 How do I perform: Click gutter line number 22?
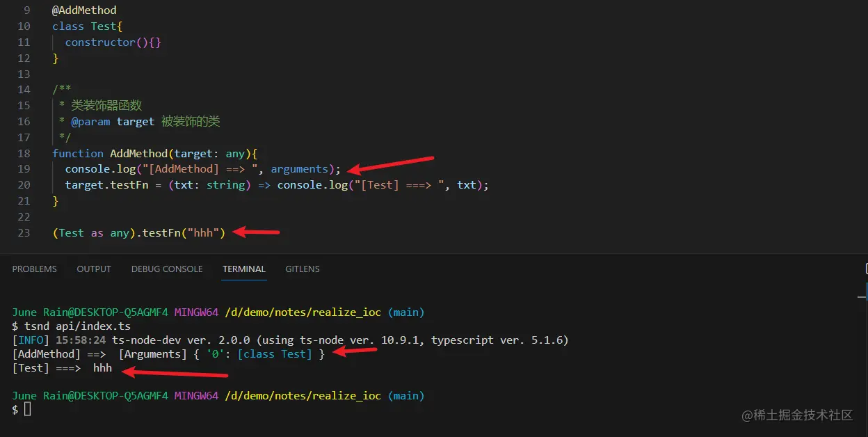tap(24, 216)
